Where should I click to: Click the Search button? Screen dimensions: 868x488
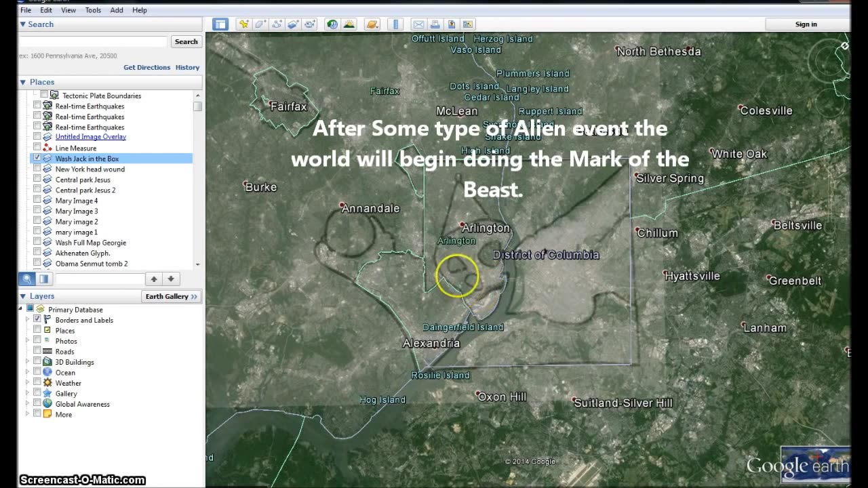point(186,41)
